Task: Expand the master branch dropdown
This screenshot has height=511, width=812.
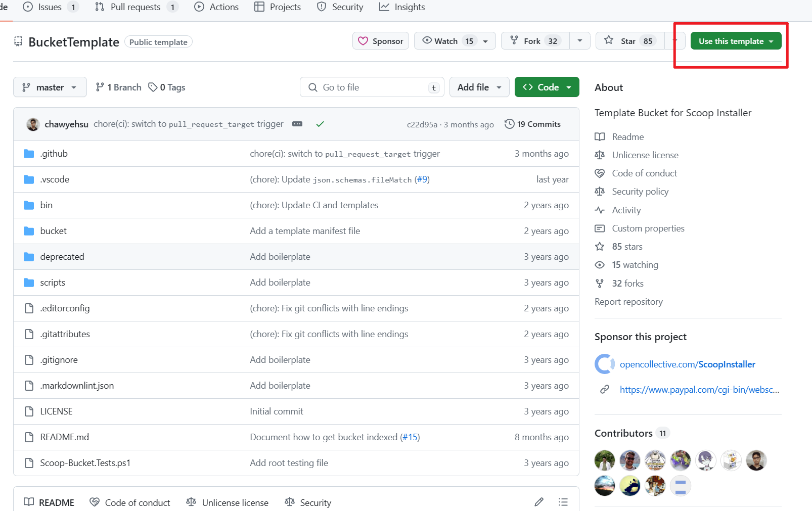Action: [x=50, y=87]
